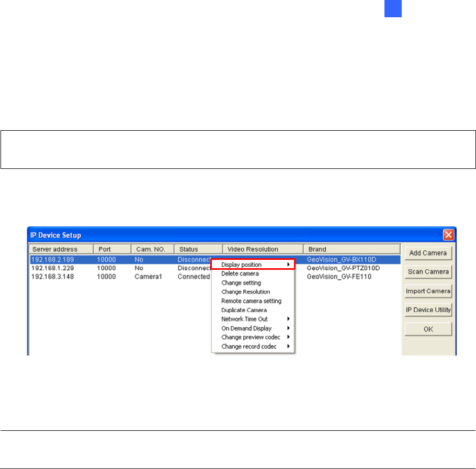Screen dimensions: 476x469
Task: Click the Camera1 cell
Action: (x=149, y=277)
